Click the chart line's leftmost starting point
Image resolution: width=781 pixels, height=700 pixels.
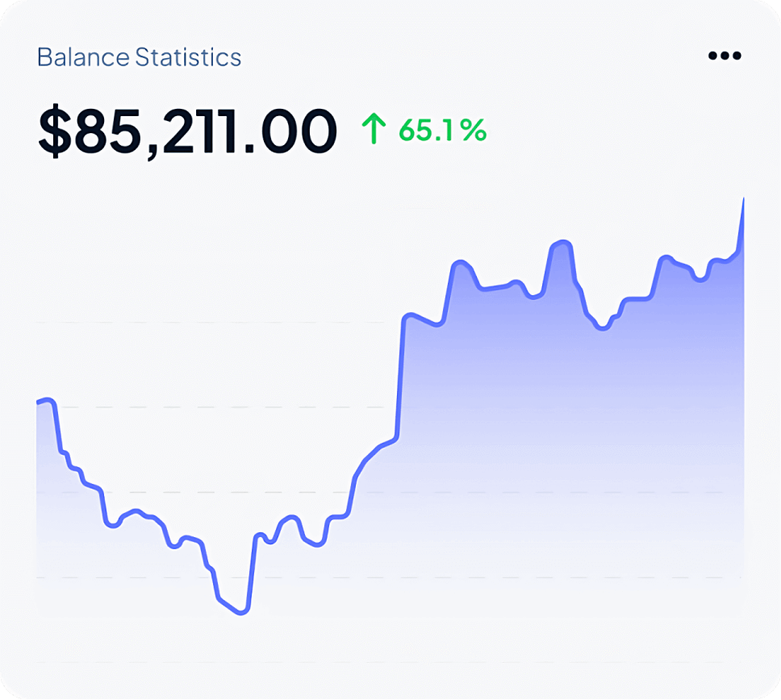(x=38, y=402)
